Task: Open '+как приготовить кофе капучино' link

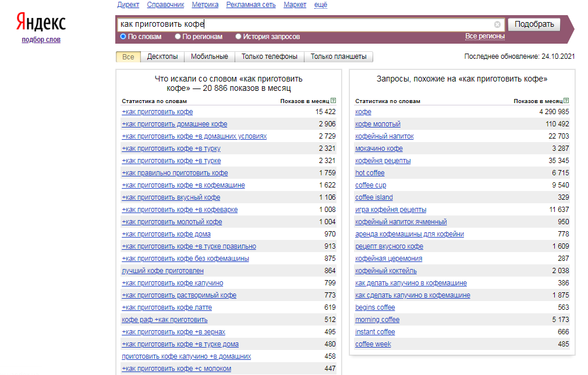Action: pyautogui.click(x=172, y=283)
